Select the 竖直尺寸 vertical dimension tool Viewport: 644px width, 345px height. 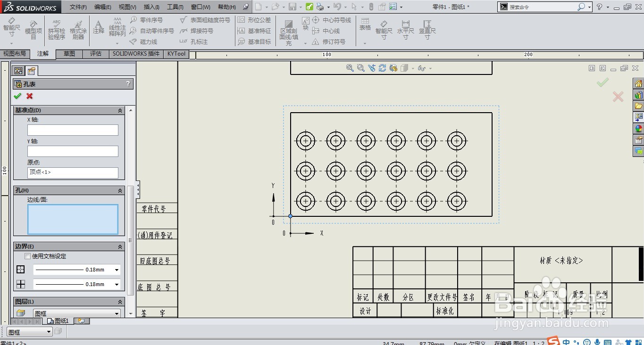click(427, 30)
